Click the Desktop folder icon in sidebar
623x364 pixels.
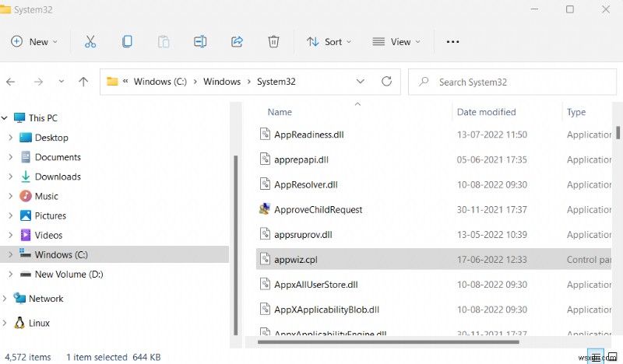tap(26, 138)
